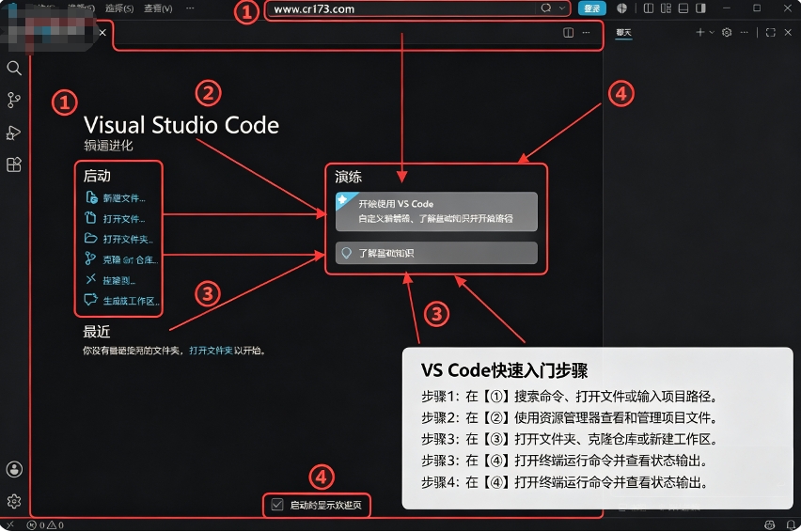Click the command center search field

(x=417, y=8)
